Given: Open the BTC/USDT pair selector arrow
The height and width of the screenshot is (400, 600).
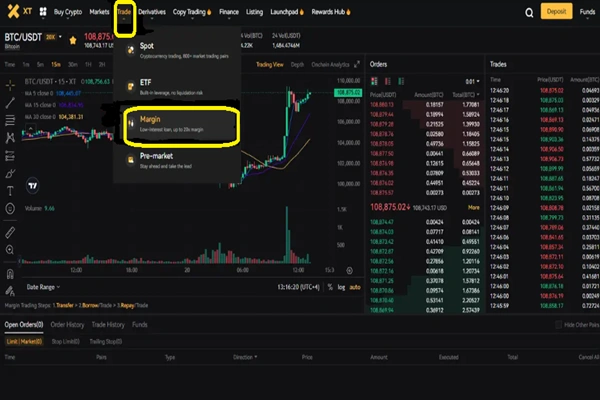Looking at the screenshot, I should pos(60,37).
